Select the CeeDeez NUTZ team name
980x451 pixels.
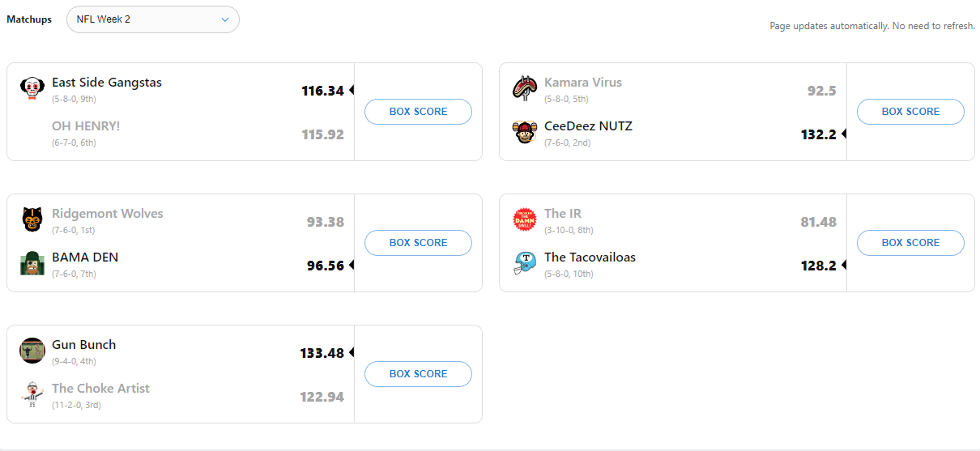pos(588,126)
